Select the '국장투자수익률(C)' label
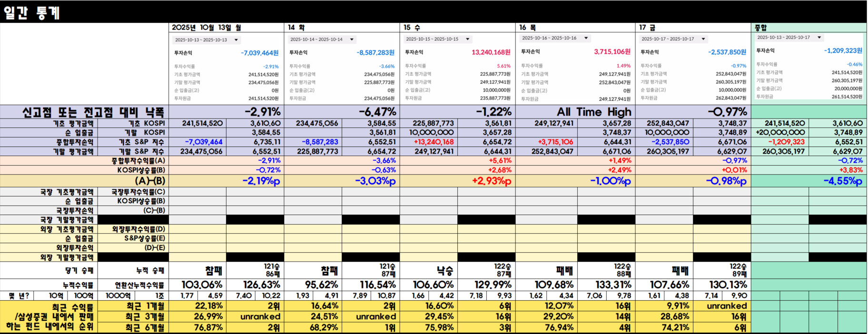 [x=138, y=192]
